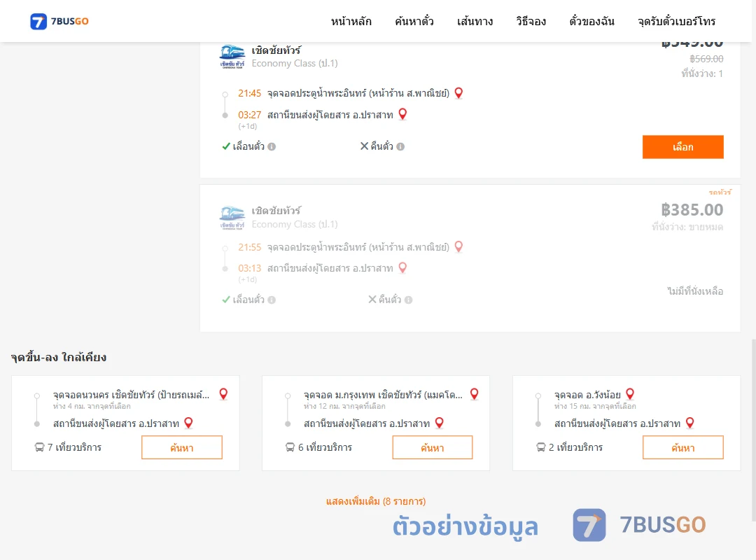Open map pin for จุดจอด อ.วังน้อย stop
The width and height of the screenshot is (756, 560).
pyautogui.click(x=630, y=394)
